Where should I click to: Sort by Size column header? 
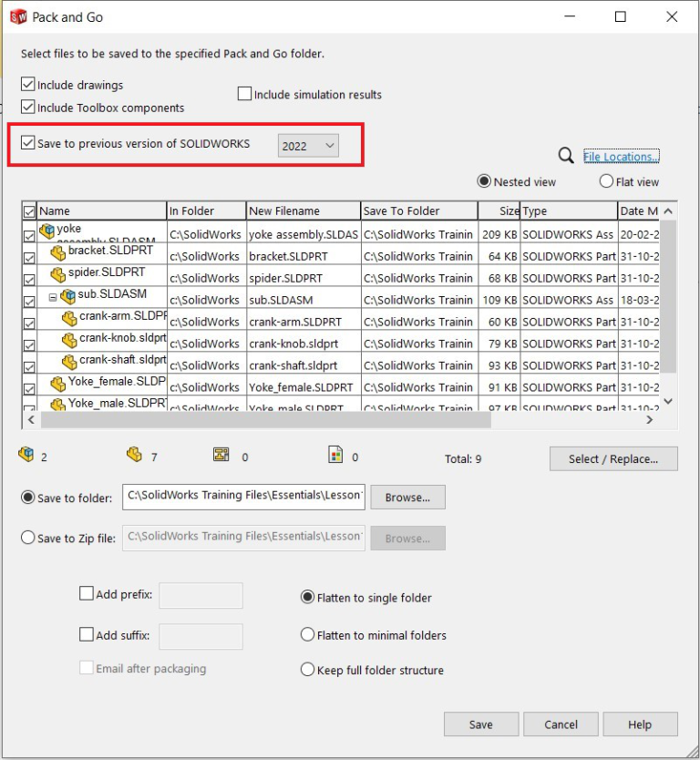point(499,211)
